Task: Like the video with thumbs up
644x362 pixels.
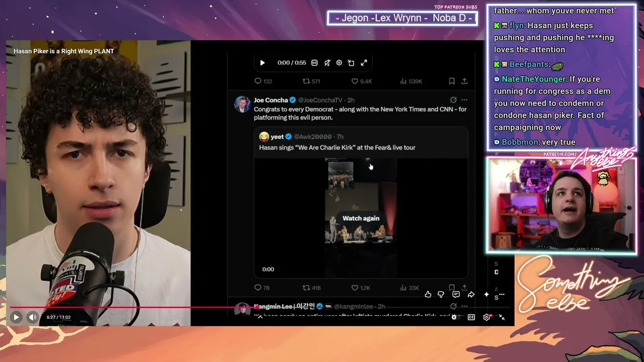Action: (428, 295)
